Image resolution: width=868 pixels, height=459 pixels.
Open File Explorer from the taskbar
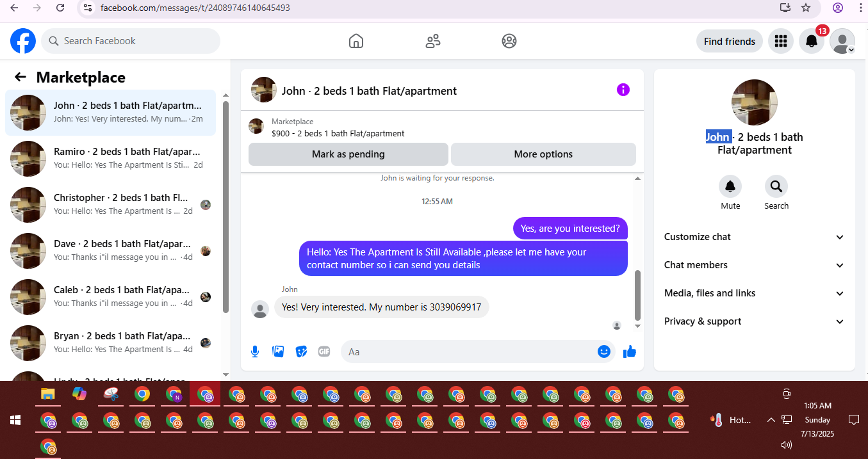[x=48, y=394]
